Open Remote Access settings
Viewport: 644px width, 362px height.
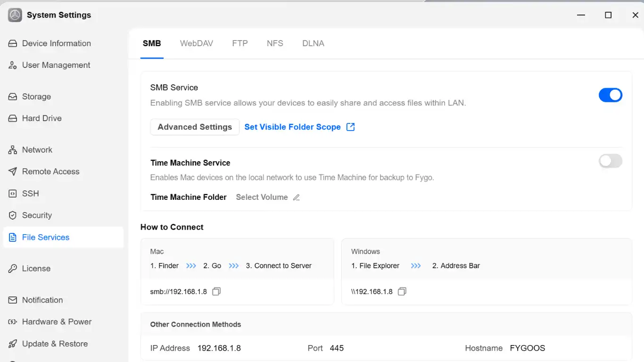pos(63,172)
